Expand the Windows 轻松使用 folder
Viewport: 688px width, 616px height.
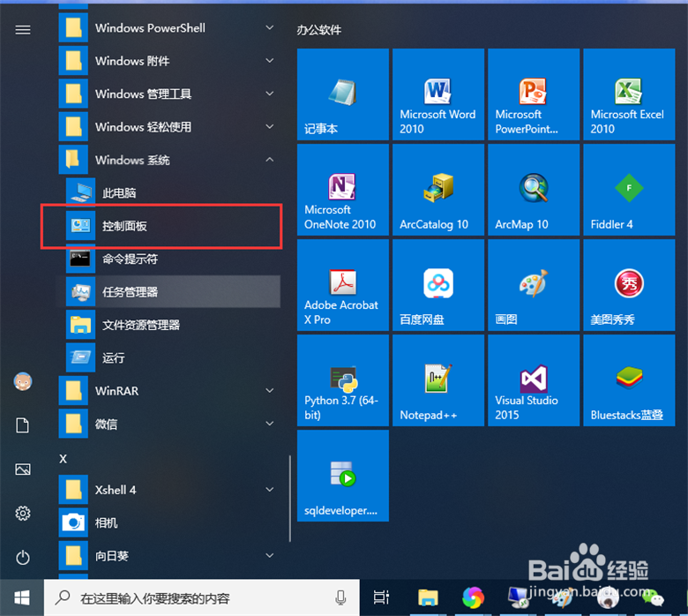(x=169, y=127)
